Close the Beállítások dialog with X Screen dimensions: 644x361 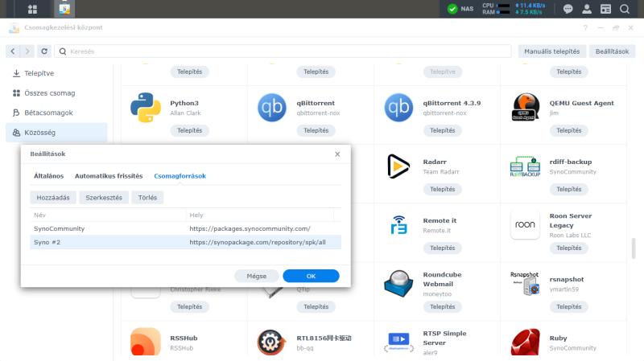[x=337, y=154]
